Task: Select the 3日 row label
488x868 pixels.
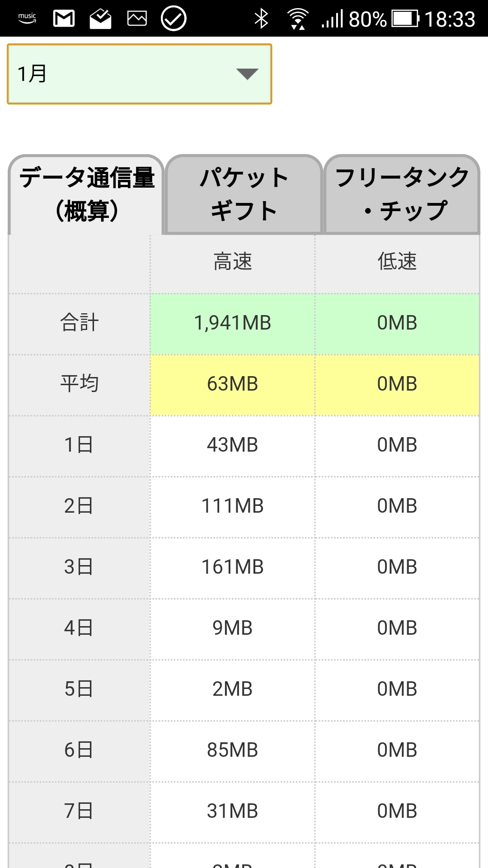Action: coord(79,567)
